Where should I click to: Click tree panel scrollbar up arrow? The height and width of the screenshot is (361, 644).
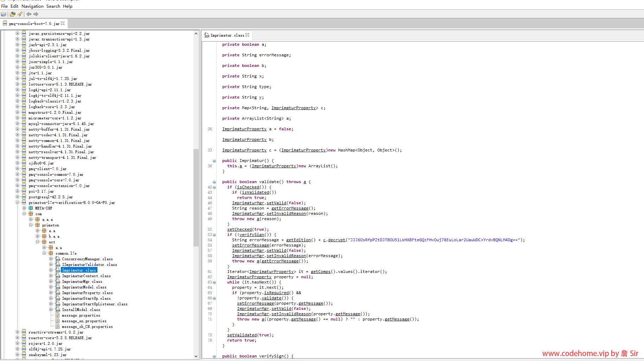[x=196, y=33]
